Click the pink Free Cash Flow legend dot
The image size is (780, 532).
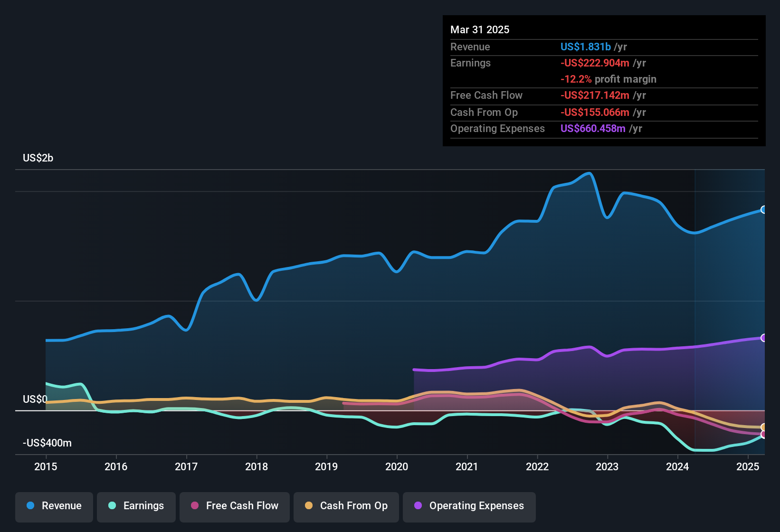[194, 506]
